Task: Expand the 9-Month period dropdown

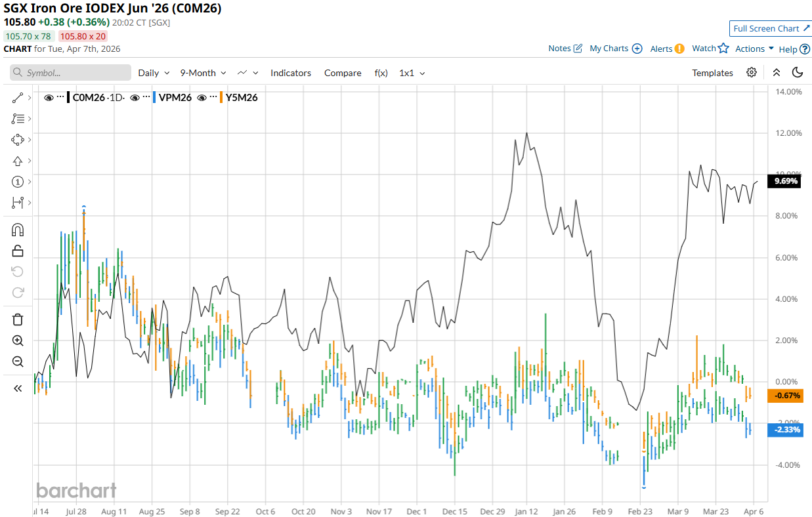Action: (x=203, y=73)
